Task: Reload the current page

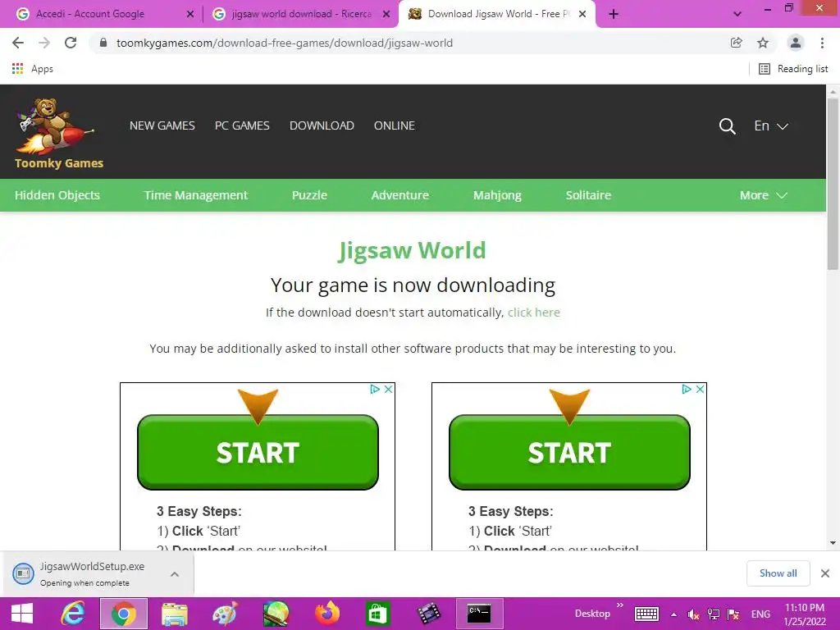Action: coord(71,43)
